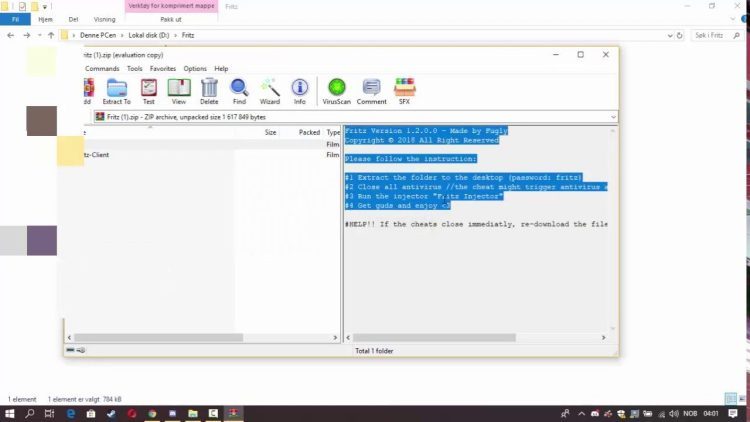Screen dimensions: 750x422
Task: Click the key icon in WinRAR status bar
Action: tap(81, 350)
